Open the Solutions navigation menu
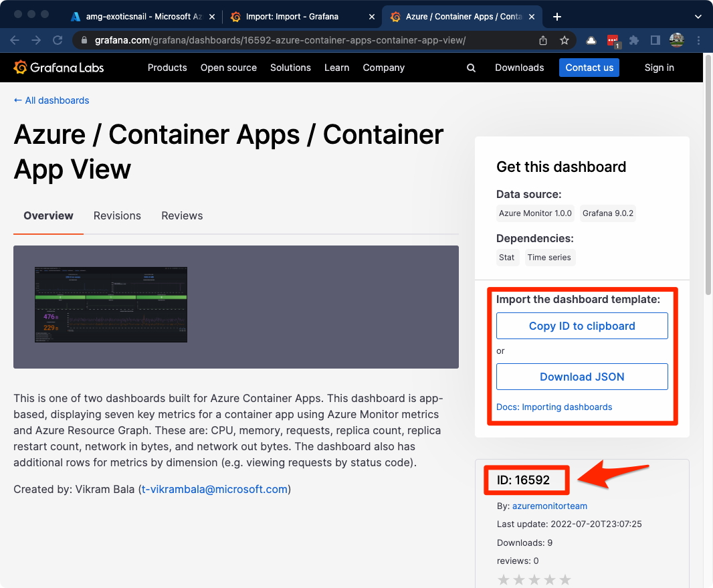The width and height of the screenshot is (713, 588). pyautogui.click(x=290, y=68)
